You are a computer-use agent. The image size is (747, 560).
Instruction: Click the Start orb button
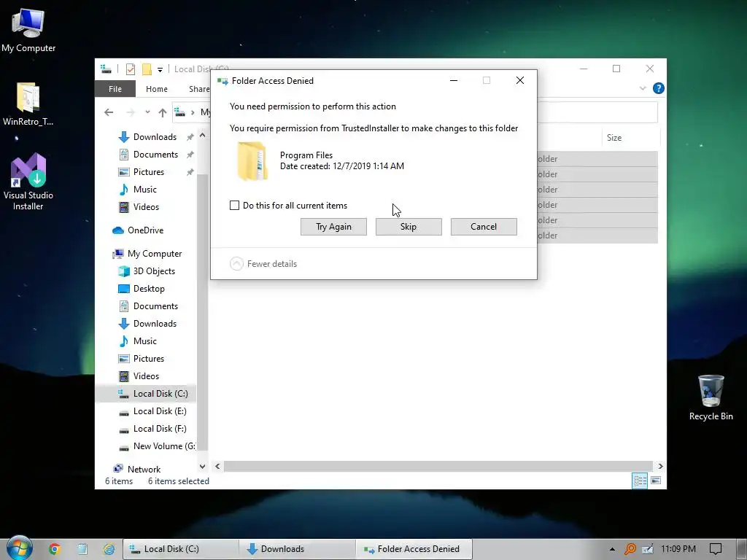(x=18, y=548)
